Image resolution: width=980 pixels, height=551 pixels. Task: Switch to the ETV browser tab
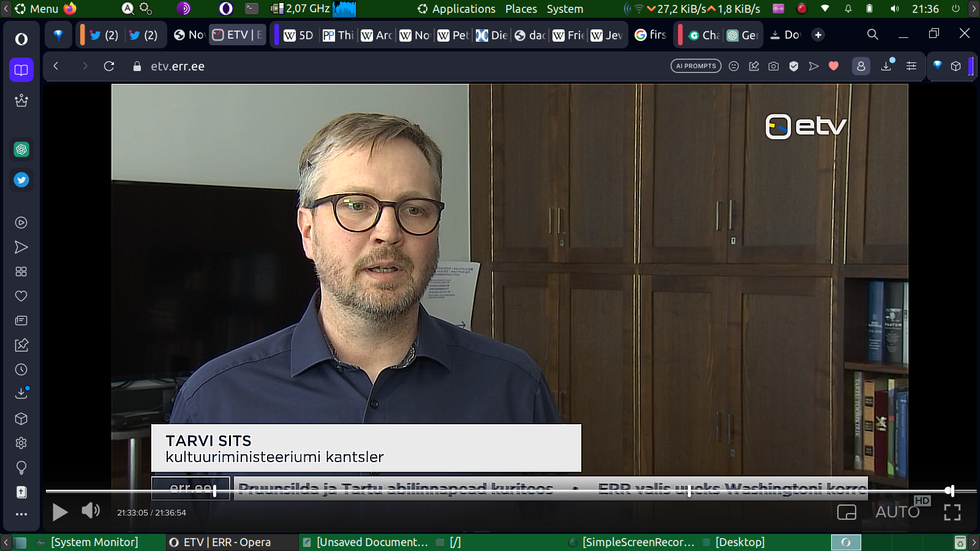237,35
